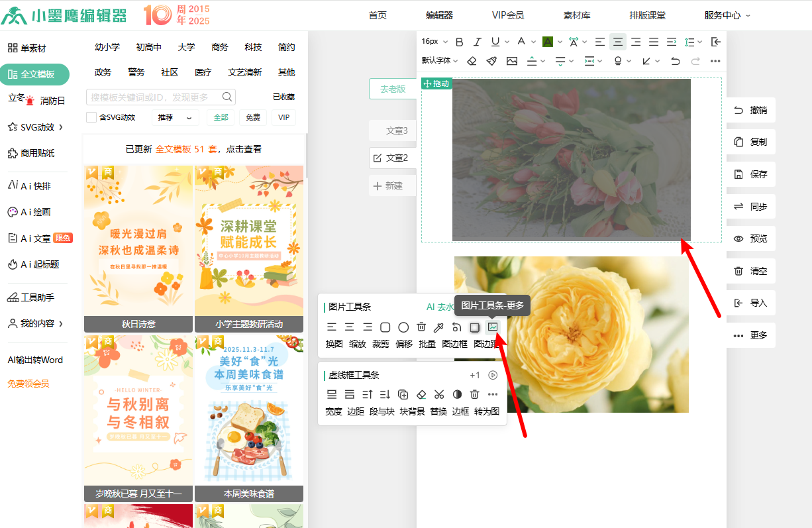The height and width of the screenshot is (528, 812).
Task: Toggle bold text formatting
Action: 459,42
